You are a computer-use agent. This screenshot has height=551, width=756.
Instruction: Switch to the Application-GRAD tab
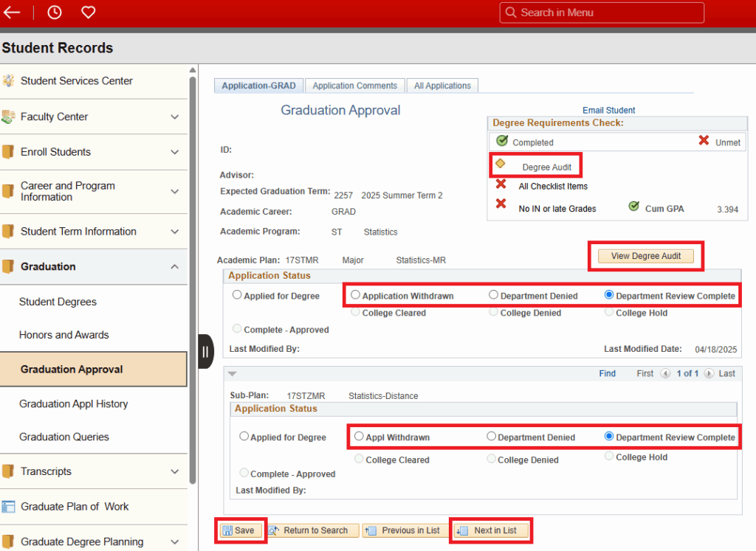[258, 86]
